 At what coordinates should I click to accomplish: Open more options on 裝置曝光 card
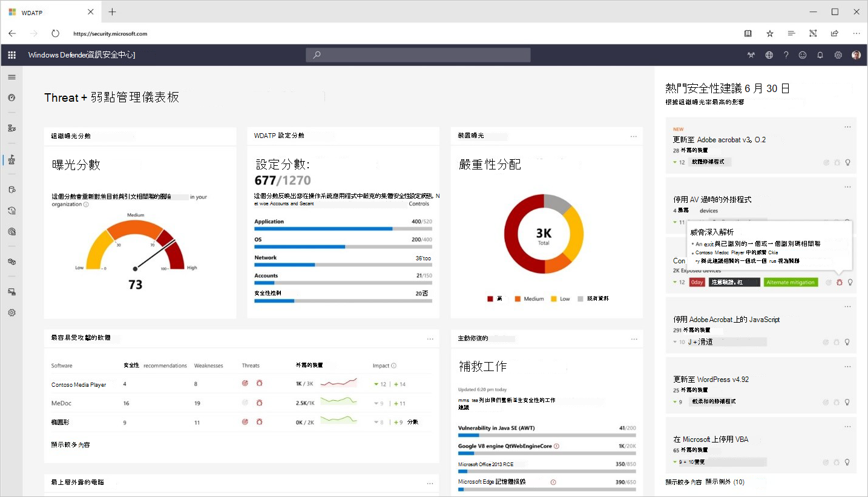pyautogui.click(x=634, y=136)
